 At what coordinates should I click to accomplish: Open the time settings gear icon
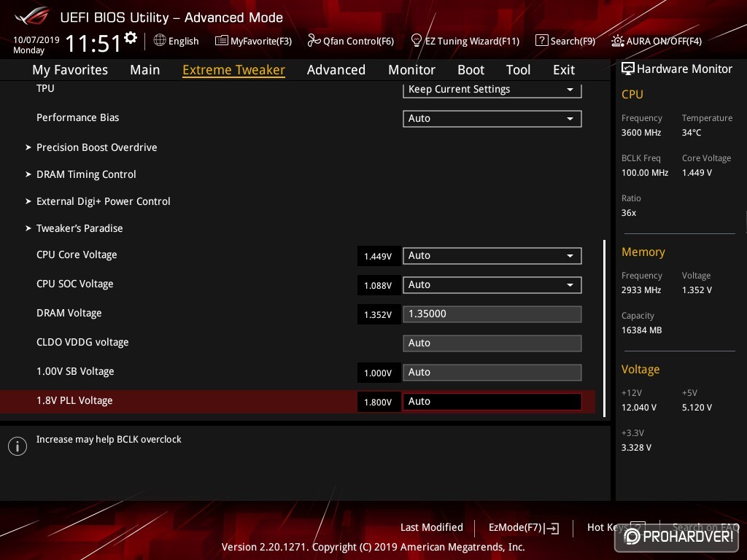click(x=131, y=38)
